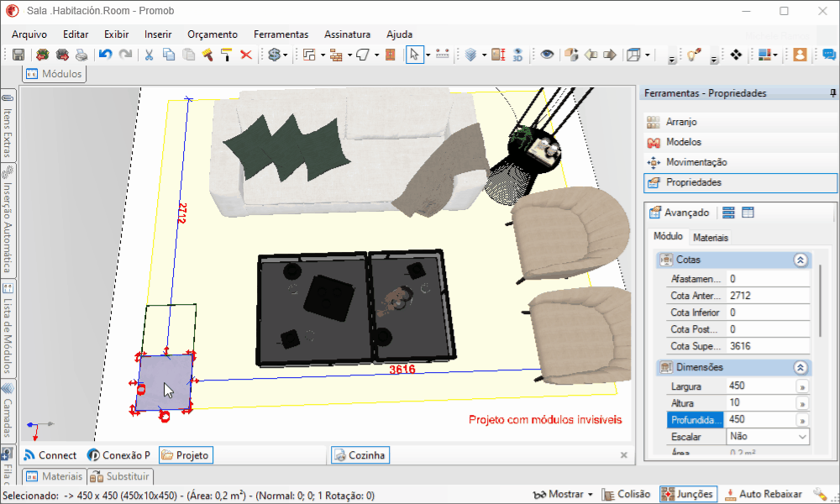Click the 3D view icon
Image resolution: width=840 pixels, height=504 pixels.
coord(517,55)
